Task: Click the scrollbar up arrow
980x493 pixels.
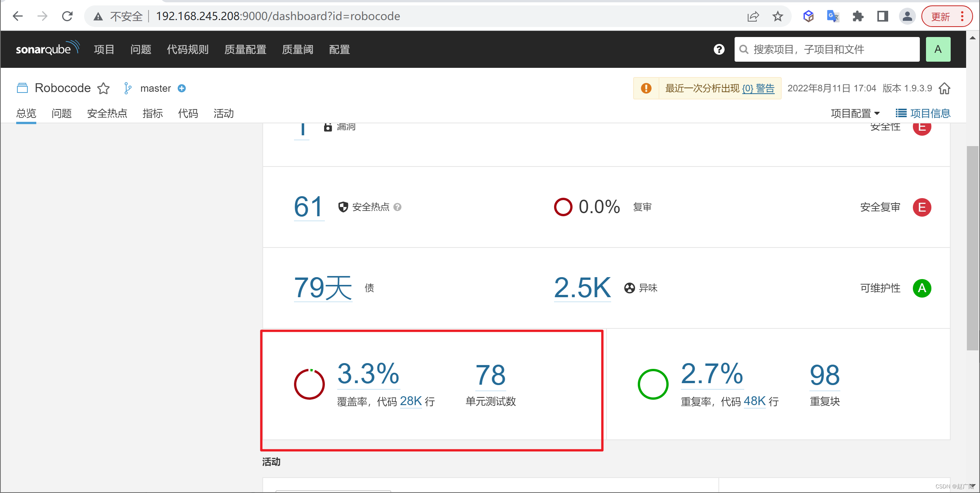Action: coord(973,38)
